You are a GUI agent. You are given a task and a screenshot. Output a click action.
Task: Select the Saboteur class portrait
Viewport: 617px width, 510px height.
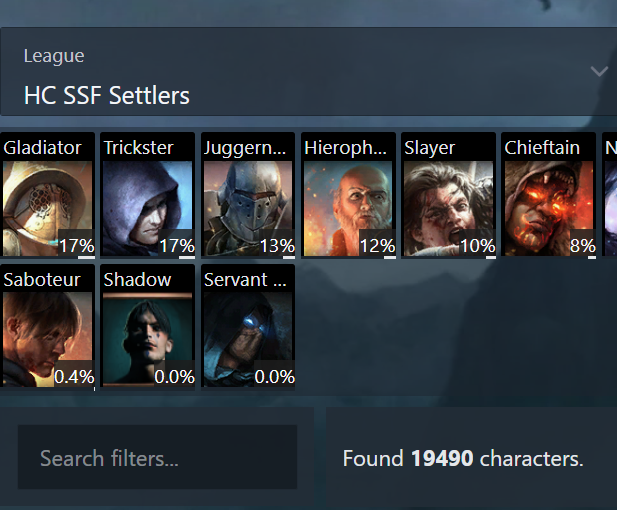click(47, 339)
